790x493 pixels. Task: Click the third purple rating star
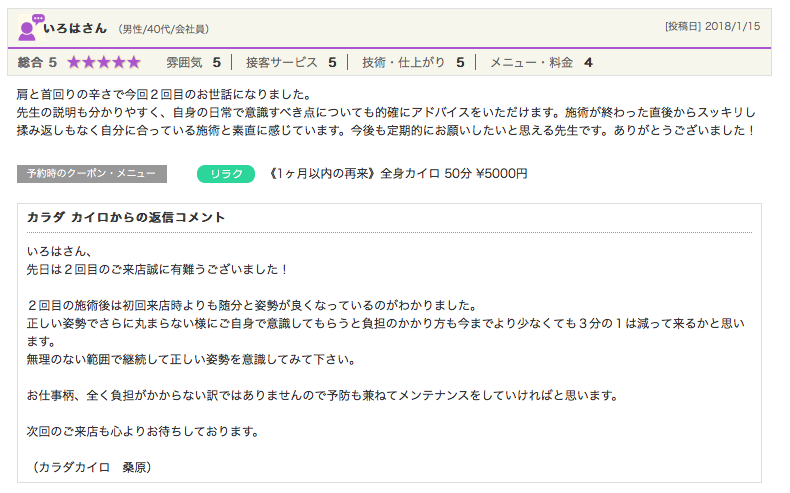(104, 62)
